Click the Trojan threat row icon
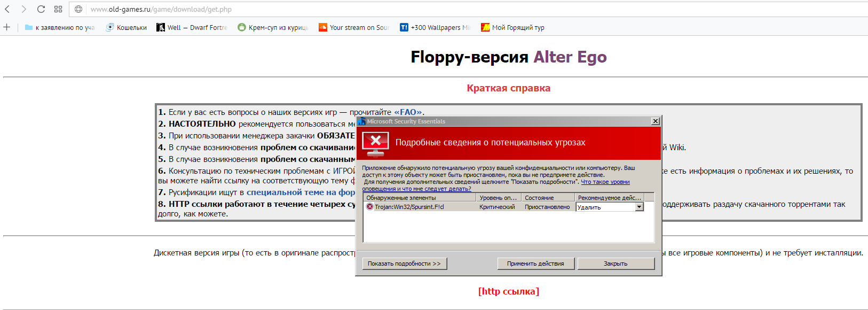The image size is (868, 310). click(x=369, y=207)
